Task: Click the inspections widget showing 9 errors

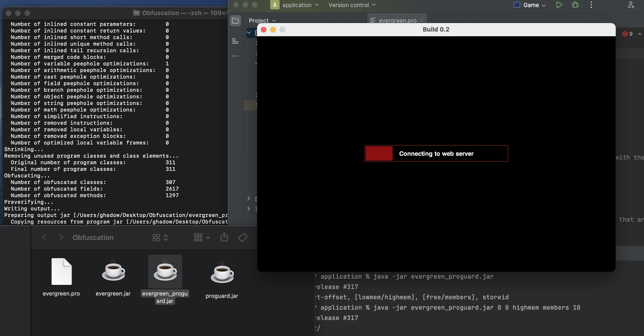Action: (627, 34)
